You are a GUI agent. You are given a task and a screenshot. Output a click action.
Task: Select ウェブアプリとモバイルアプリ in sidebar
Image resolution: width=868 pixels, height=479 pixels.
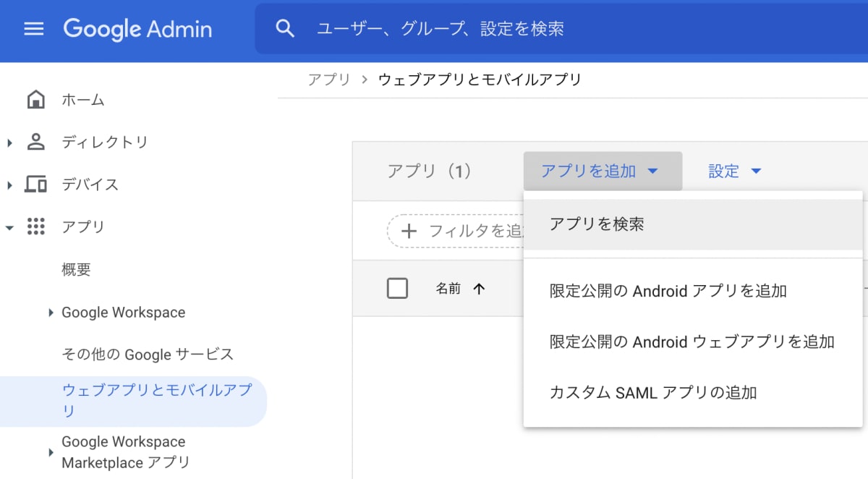[133, 400]
